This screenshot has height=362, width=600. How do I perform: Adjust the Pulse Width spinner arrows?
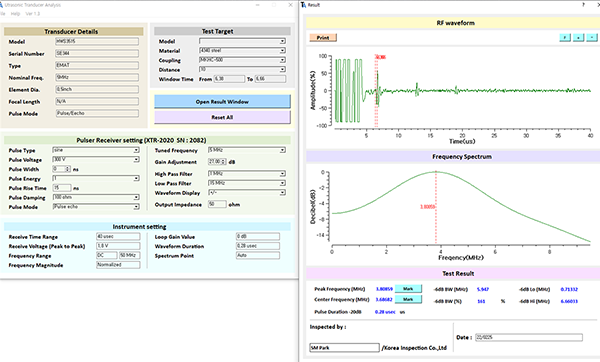[x=68, y=169]
